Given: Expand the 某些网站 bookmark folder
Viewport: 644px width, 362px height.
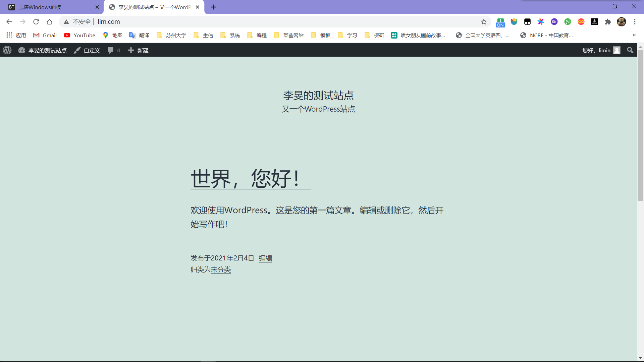Looking at the screenshot, I should click(288, 35).
